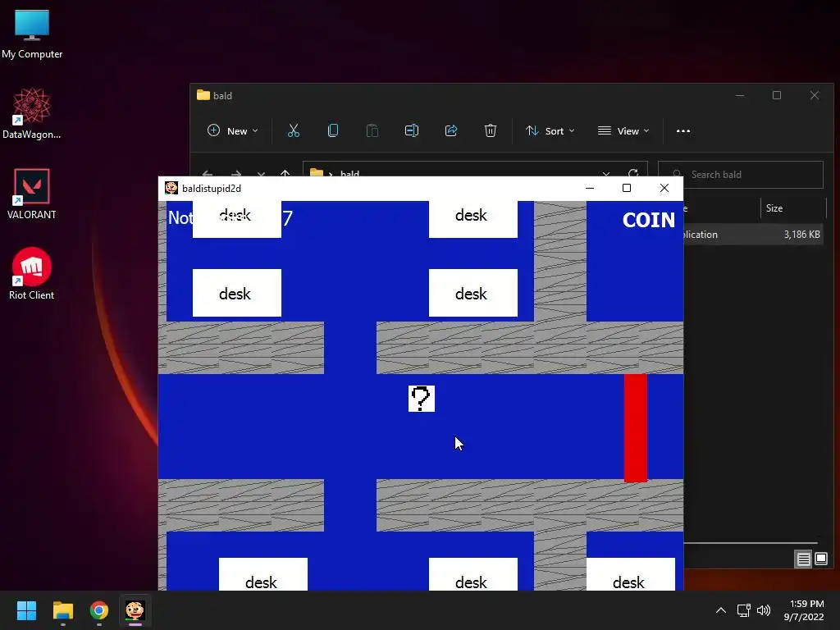Click the Paste icon in File Explorer toolbar
The image size is (840, 630).
(x=372, y=130)
